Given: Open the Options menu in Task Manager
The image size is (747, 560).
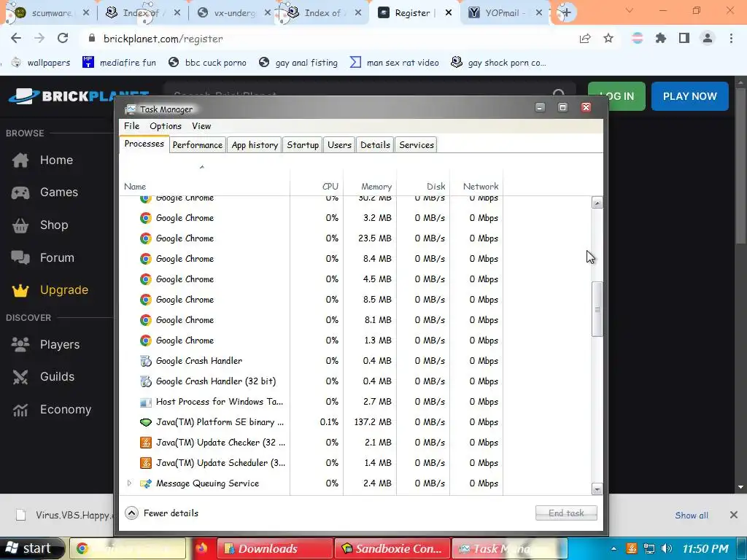Looking at the screenshot, I should tap(166, 125).
